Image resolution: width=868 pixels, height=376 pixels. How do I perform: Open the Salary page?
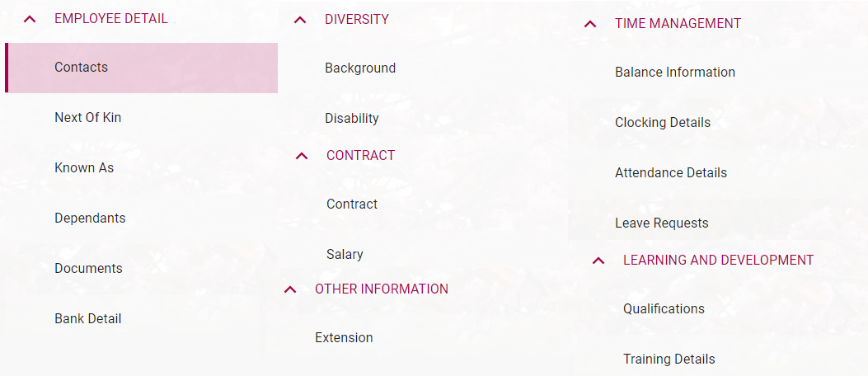pyautogui.click(x=345, y=255)
